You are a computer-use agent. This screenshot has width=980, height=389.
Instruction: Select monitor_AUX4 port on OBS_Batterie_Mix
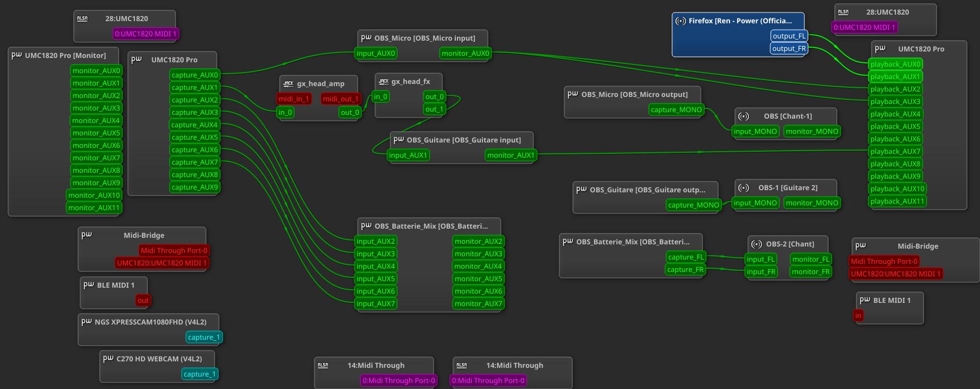[x=479, y=266]
